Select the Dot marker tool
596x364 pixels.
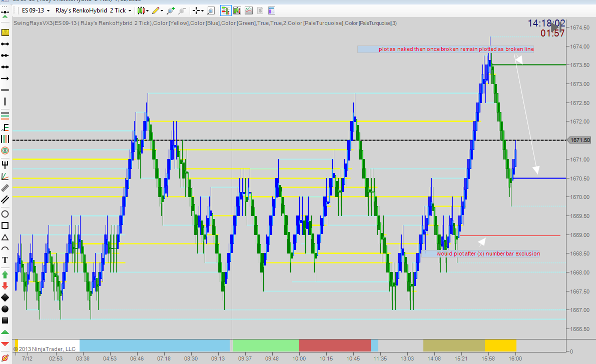tap(5, 309)
